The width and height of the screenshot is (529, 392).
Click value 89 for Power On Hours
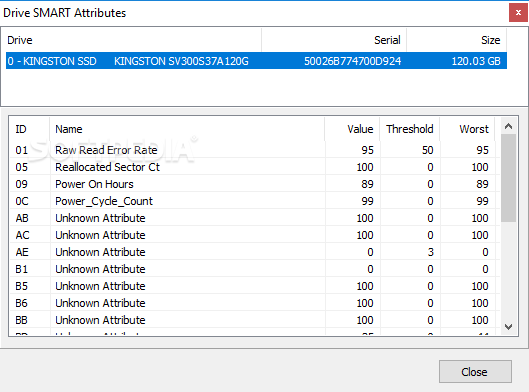[367, 184]
